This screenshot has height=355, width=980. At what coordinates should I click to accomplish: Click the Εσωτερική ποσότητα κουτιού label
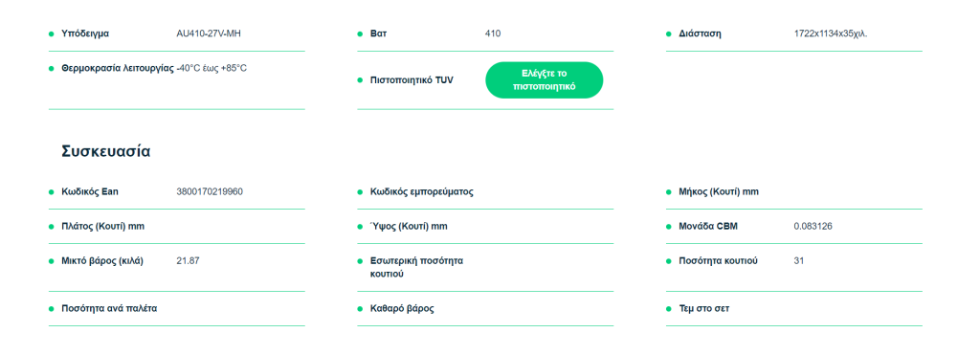[x=416, y=267]
